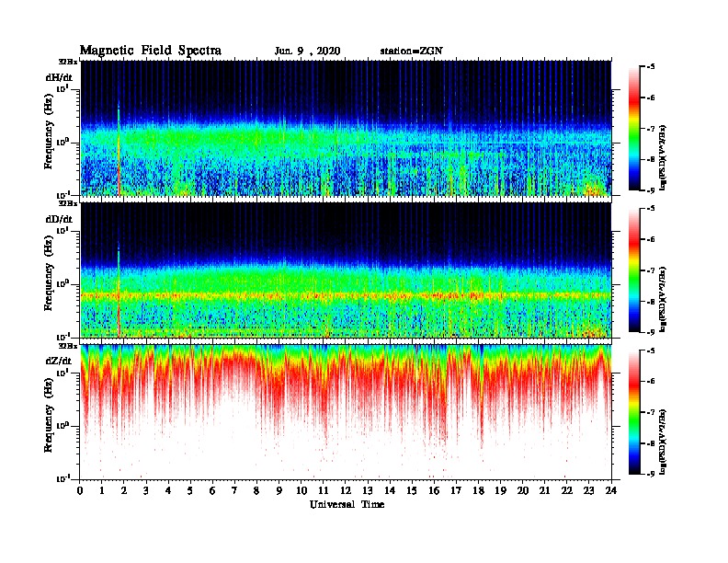Screen dimensions: 728x563
Task: Click hour 18 on the Universal Time axis
Action: pyautogui.click(x=479, y=490)
